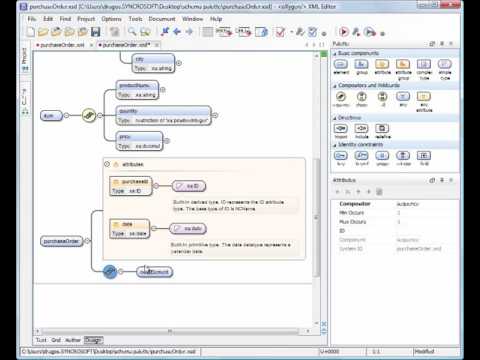Open the Window menu

[193, 19]
